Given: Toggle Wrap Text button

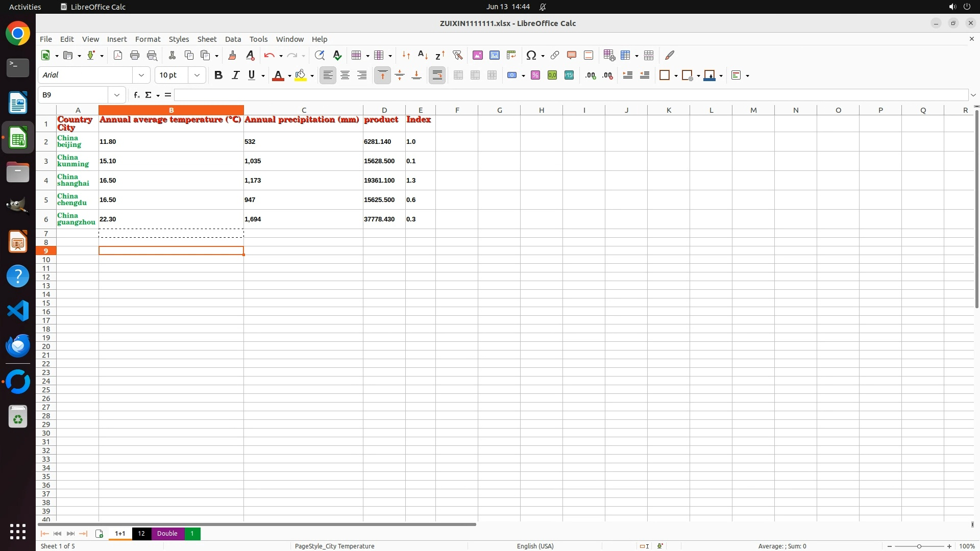Looking at the screenshot, I should click(x=437, y=76).
